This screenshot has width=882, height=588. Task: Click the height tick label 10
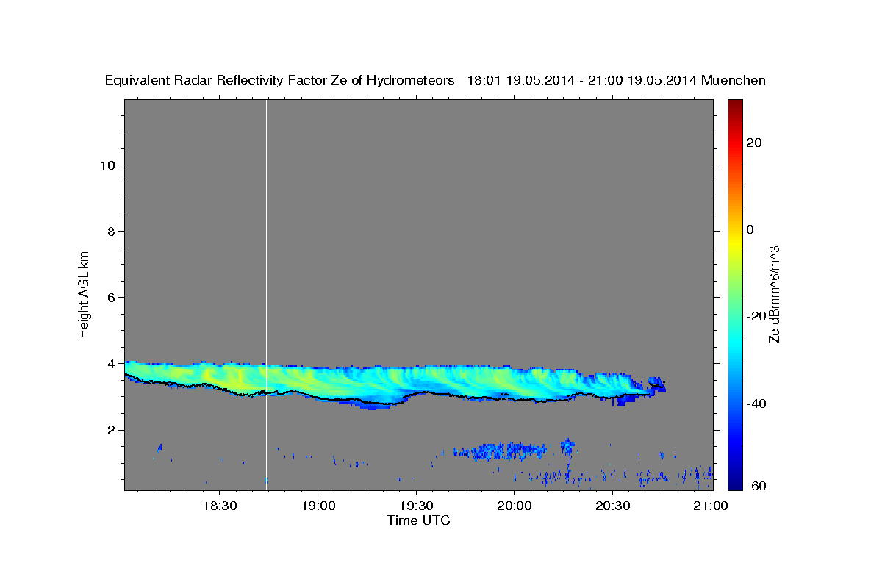pos(107,165)
